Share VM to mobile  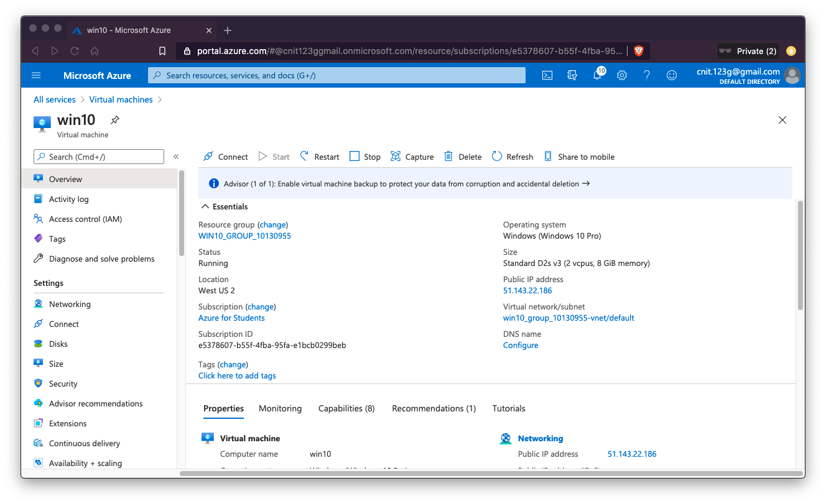click(x=579, y=157)
